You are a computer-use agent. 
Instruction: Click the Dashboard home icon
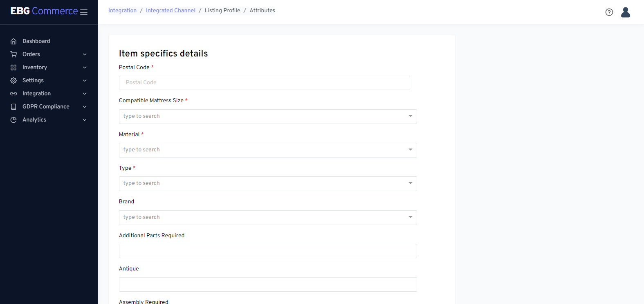[x=13, y=41]
